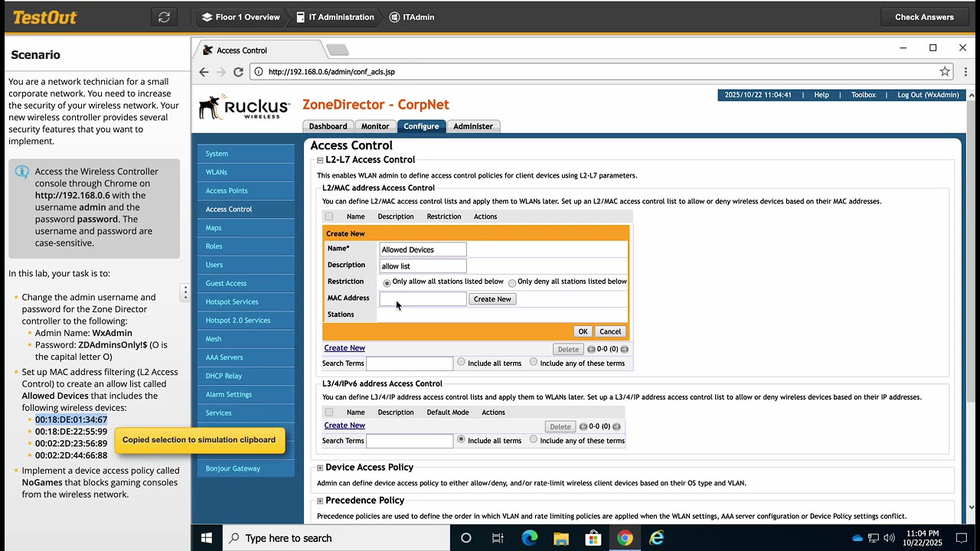Select Include all terms for L3/L4 search
The height and width of the screenshot is (551, 980).
[461, 440]
